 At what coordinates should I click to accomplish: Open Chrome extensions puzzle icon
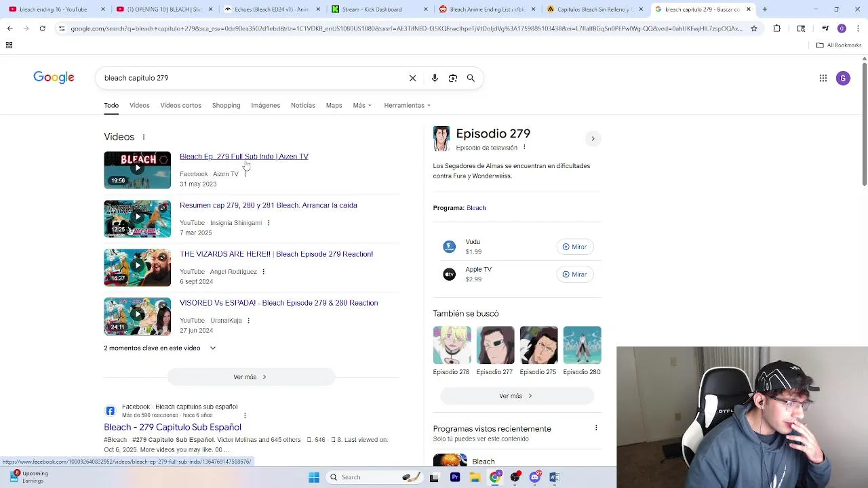pos(777,28)
